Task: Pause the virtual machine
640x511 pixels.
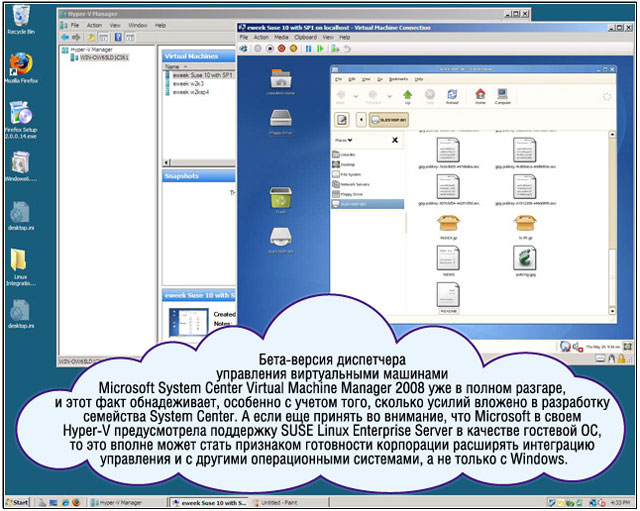Action: [x=308, y=49]
